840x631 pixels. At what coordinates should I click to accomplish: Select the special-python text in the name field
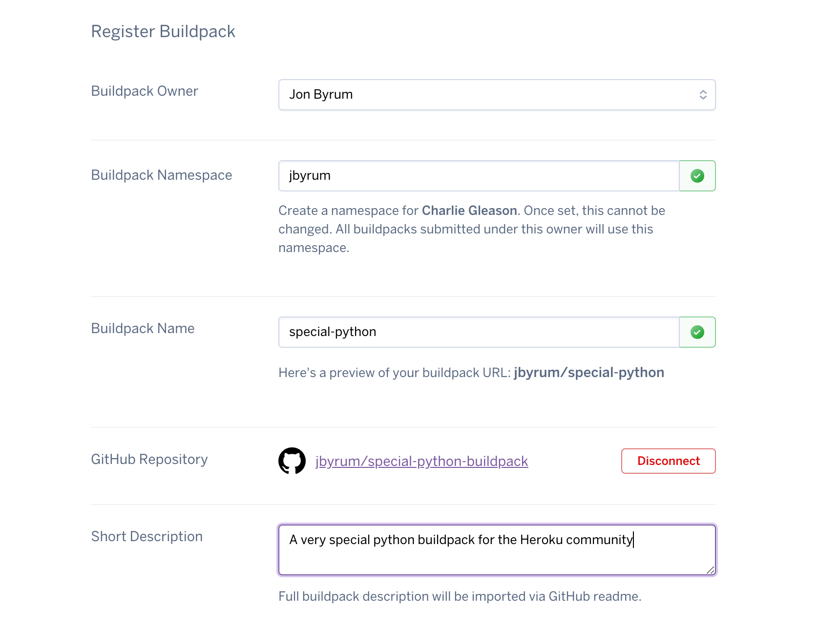click(332, 332)
